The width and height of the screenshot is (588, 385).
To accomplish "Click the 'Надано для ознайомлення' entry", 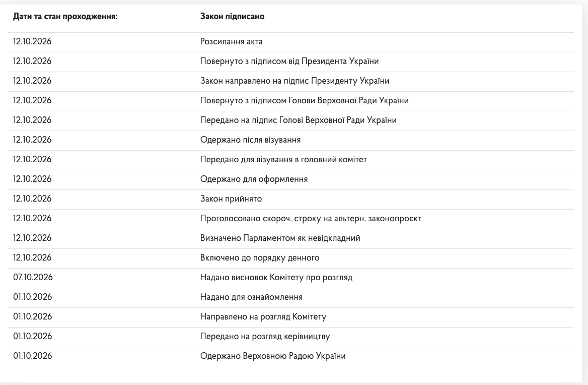I will point(251,297).
